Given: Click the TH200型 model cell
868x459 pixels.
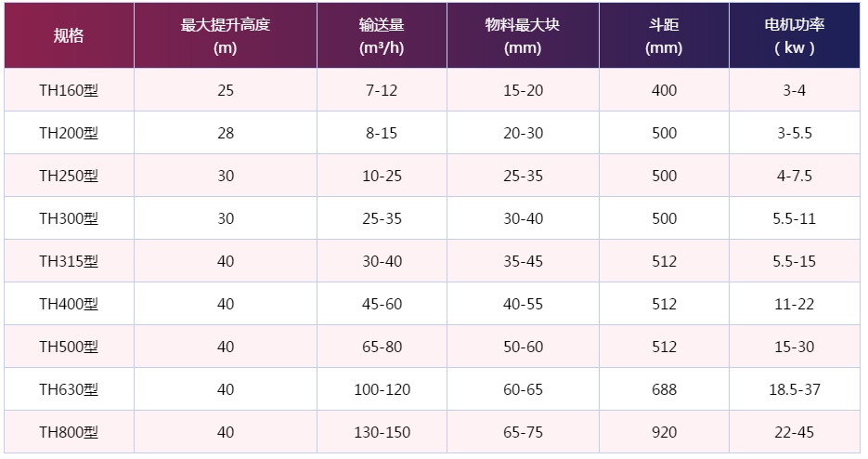Looking at the screenshot, I should click(x=69, y=133).
